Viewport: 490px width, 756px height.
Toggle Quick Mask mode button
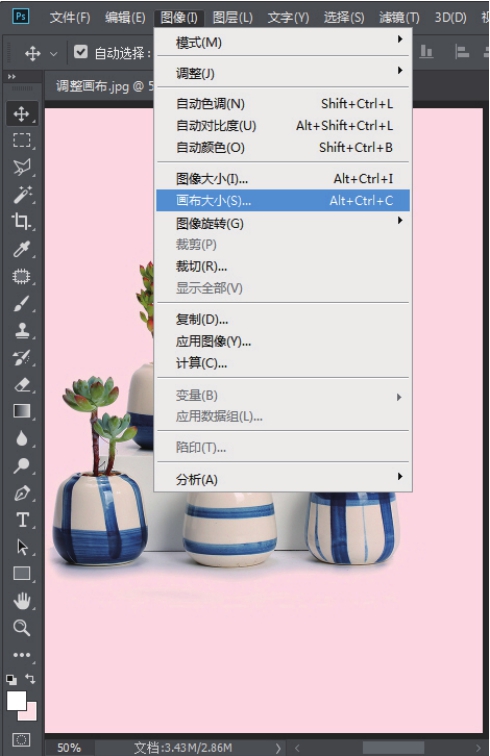point(22,740)
